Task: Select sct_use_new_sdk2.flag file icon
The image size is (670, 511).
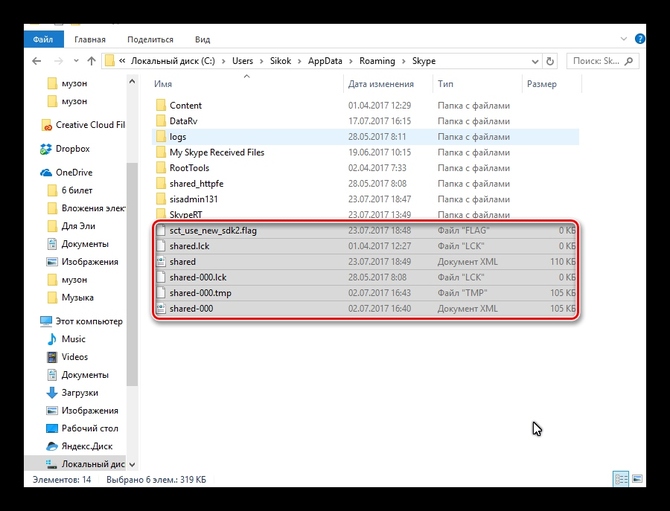Action: (161, 230)
